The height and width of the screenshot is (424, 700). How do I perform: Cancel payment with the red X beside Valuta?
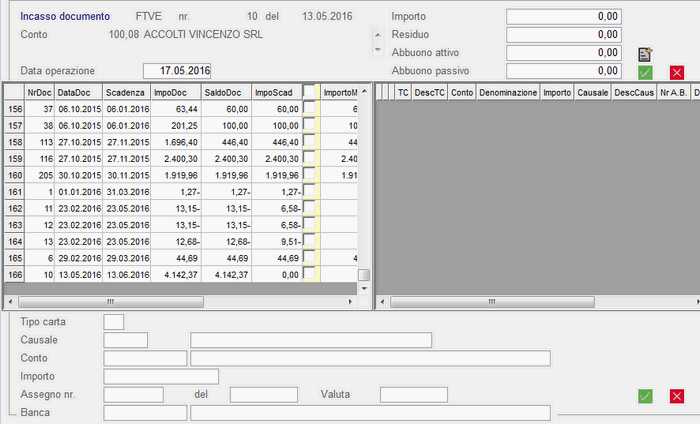point(677,396)
